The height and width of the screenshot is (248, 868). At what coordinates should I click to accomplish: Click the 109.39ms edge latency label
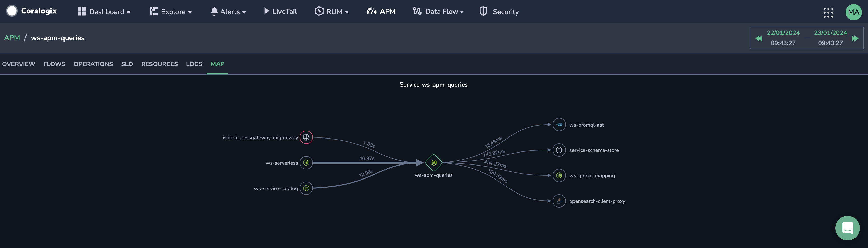pos(497,176)
